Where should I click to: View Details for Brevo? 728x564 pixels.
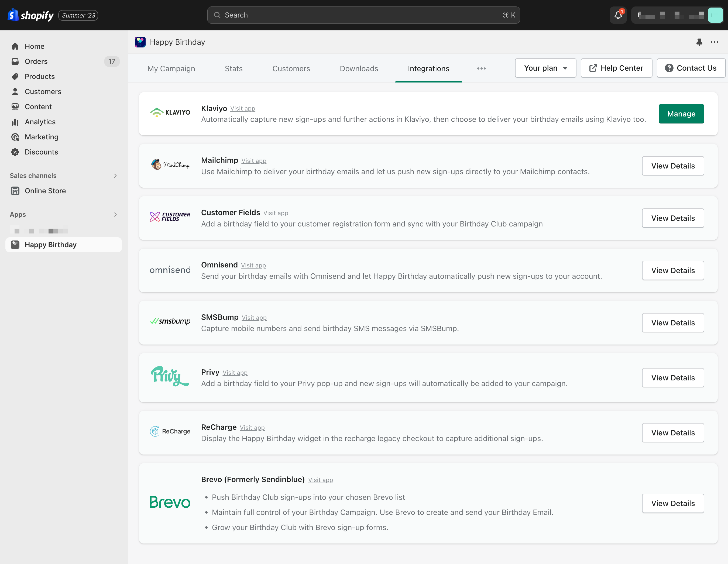673,503
